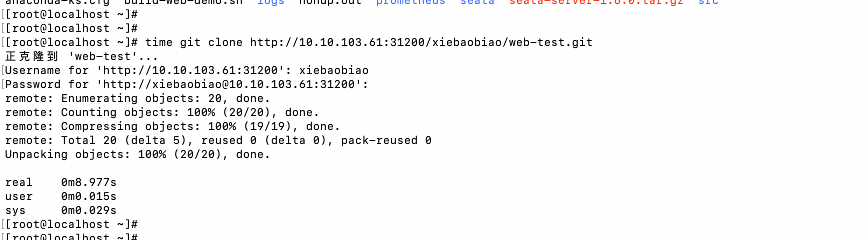Click the blue prometheus directory name
This screenshot has width=868, height=240.
click(410, 2)
